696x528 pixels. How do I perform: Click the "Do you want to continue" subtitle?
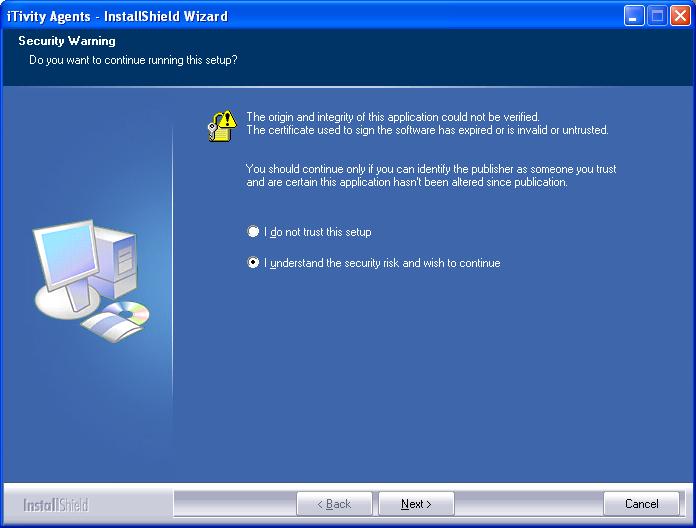[133, 60]
